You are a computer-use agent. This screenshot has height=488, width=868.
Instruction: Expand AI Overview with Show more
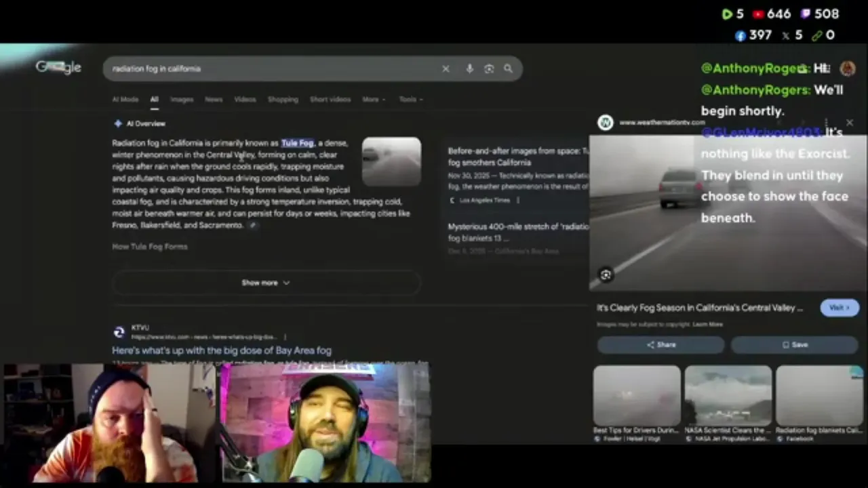pyautogui.click(x=266, y=283)
